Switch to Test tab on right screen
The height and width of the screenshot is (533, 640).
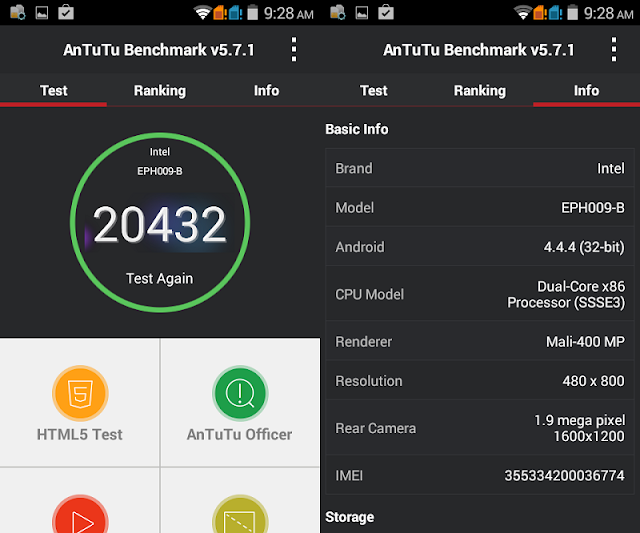click(373, 90)
